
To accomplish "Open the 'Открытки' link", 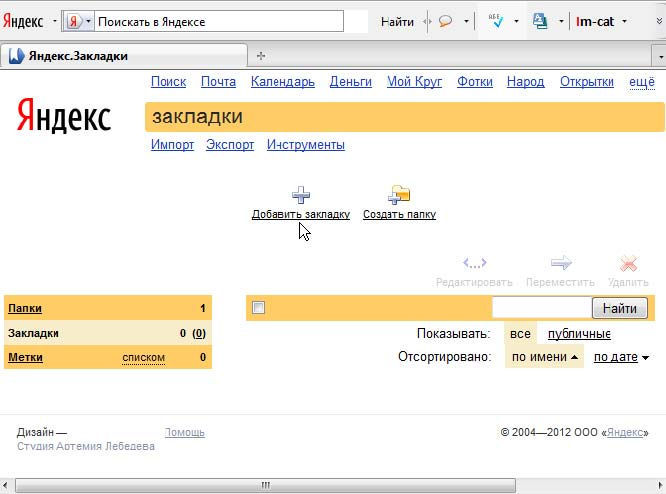I will coord(587,82).
